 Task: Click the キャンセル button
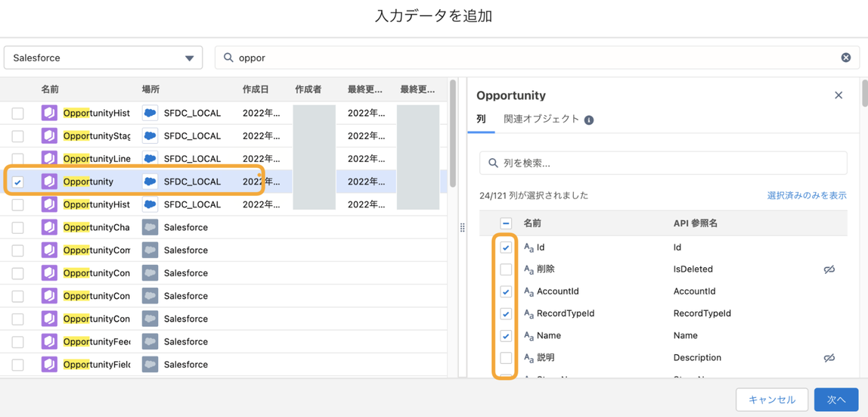click(771, 400)
